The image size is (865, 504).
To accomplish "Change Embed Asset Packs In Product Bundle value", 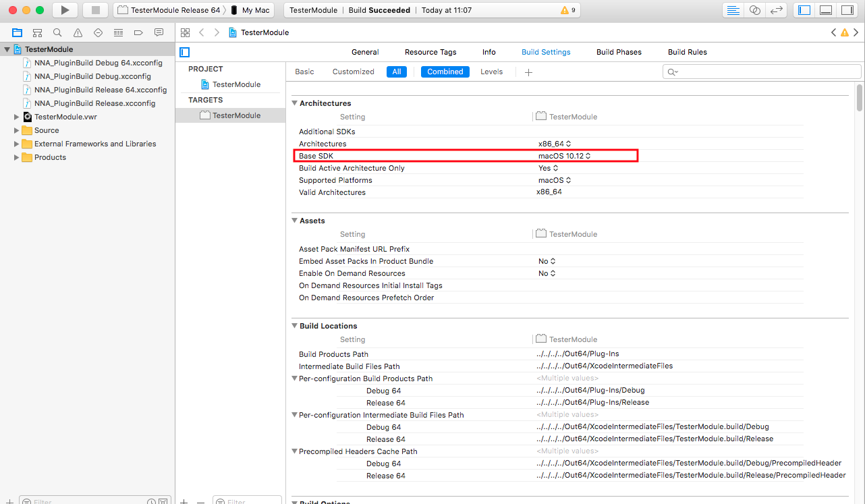I will click(x=547, y=261).
